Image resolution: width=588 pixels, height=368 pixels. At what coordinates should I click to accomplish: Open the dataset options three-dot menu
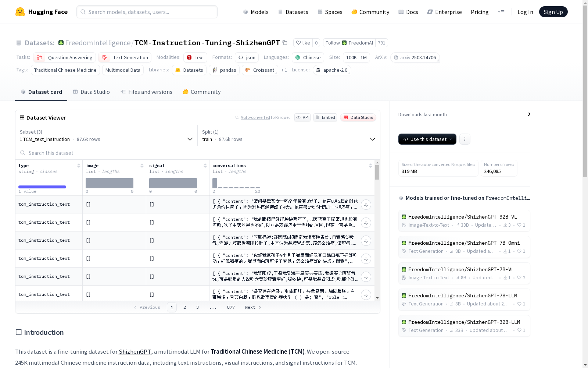pos(465,139)
